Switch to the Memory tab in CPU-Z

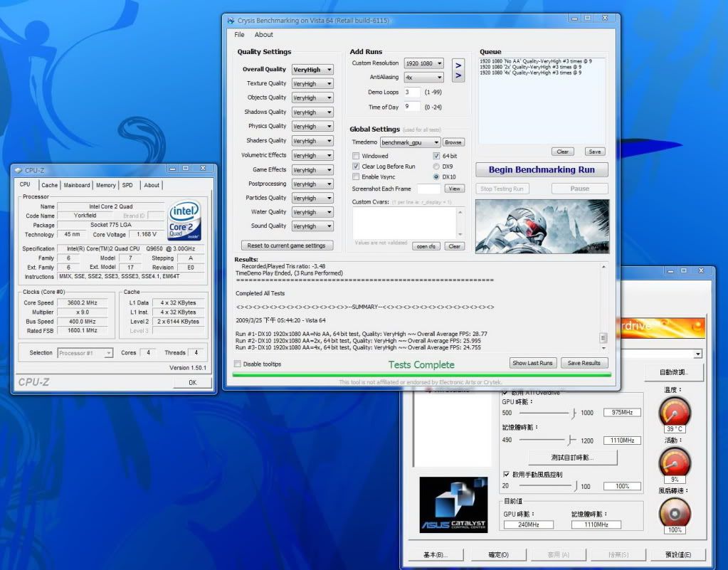106,185
